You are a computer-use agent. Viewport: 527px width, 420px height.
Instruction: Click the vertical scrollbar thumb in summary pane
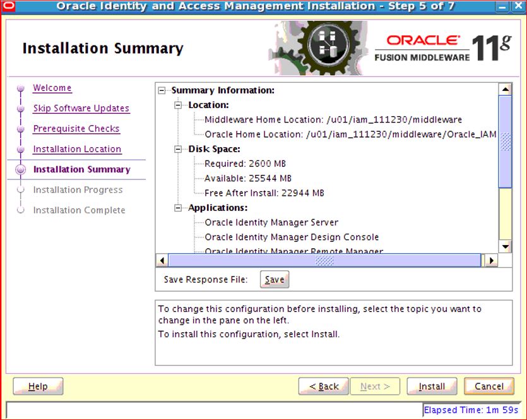click(x=505, y=141)
